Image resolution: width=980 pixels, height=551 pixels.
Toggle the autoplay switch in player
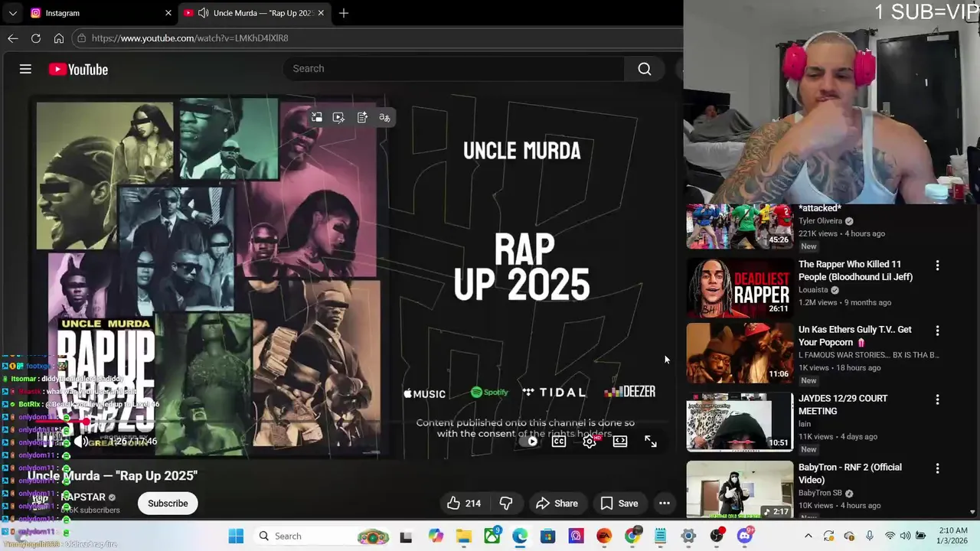click(529, 442)
